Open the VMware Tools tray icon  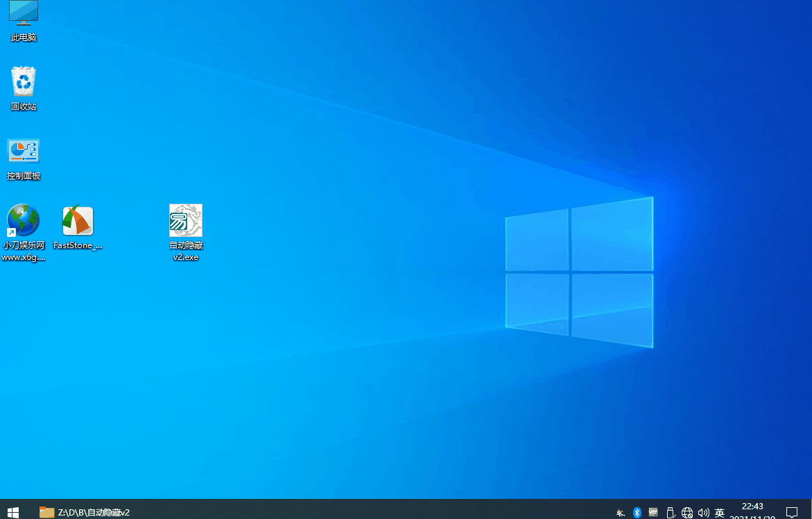click(x=653, y=513)
